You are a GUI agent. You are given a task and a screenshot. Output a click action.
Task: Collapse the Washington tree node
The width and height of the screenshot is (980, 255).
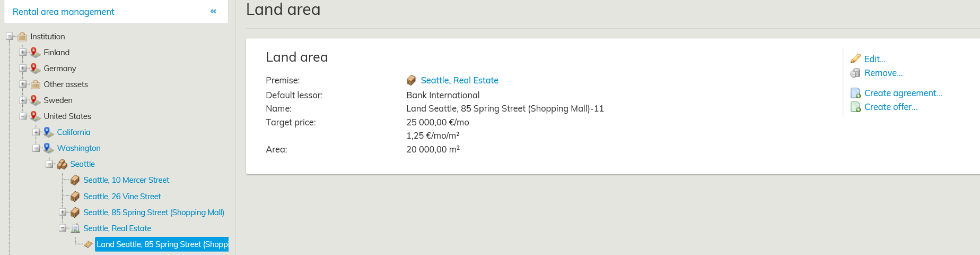point(36,148)
